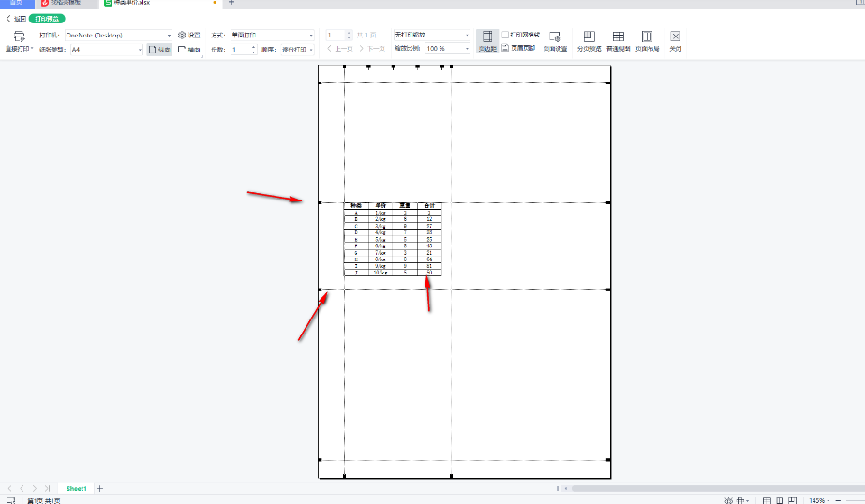Switch to page break preview (分页预览)
The width and height of the screenshot is (865, 504).
(589, 41)
